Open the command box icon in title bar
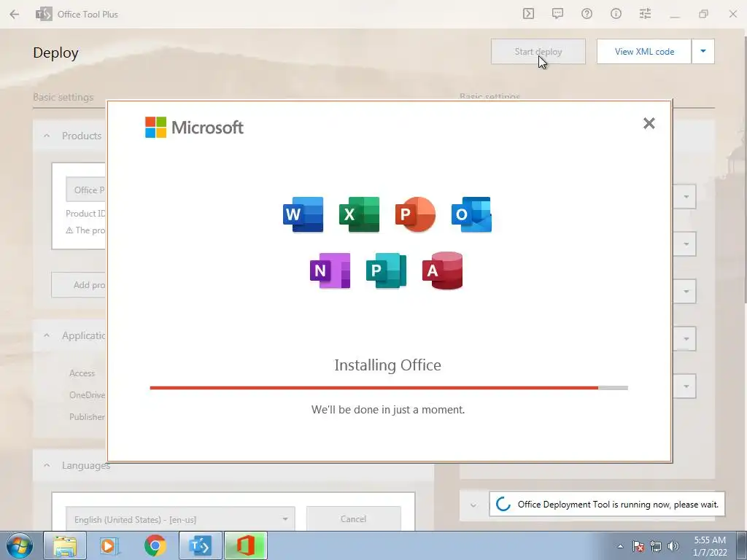The width and height of the screenshot is (747, 560). pos(528,14)
